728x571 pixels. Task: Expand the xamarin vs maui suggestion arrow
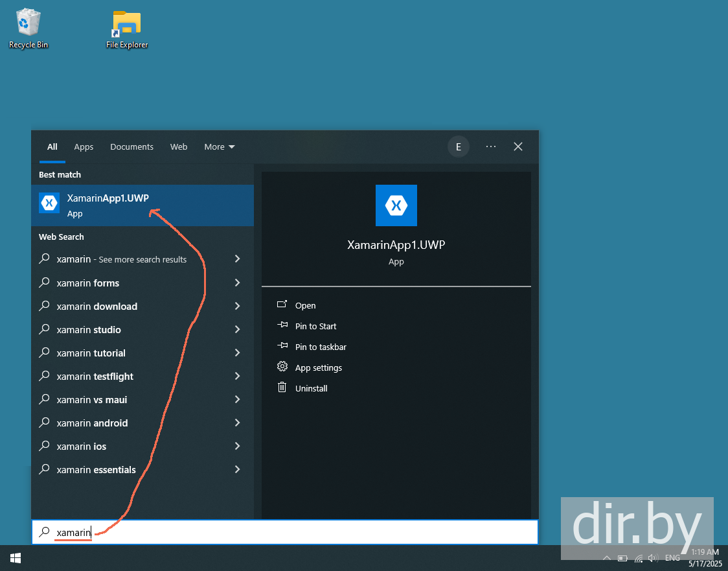coord(237,399)
